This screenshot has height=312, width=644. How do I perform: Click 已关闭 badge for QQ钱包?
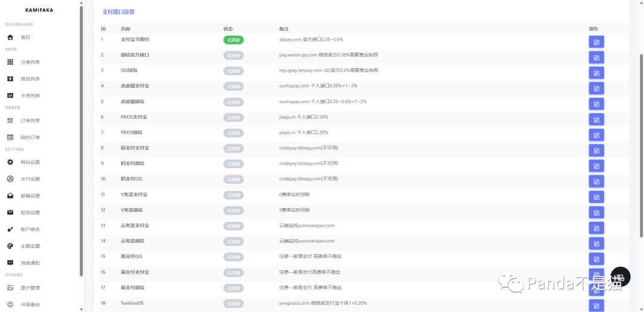[x=233, y=71]
